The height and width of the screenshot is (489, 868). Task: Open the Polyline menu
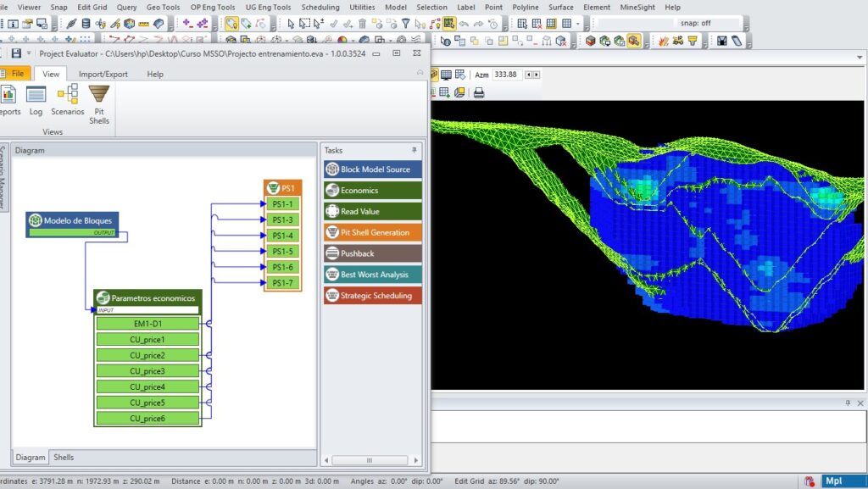point(526,7)
